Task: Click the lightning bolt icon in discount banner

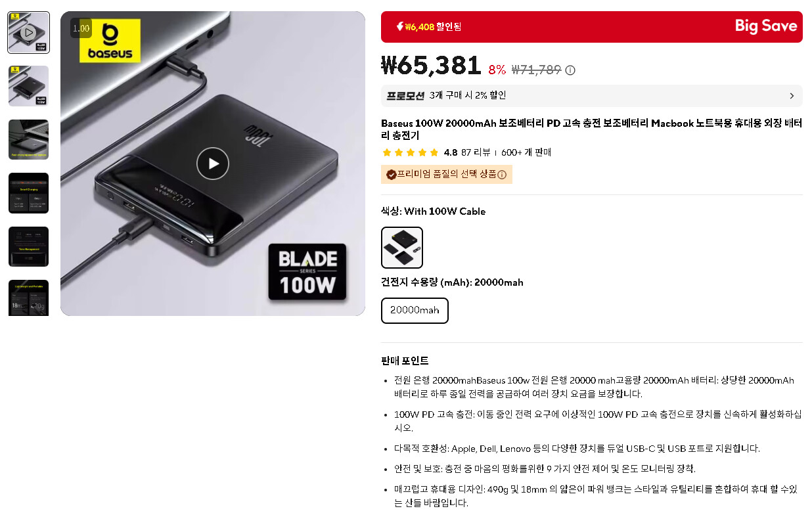Action: pos(399,27)
